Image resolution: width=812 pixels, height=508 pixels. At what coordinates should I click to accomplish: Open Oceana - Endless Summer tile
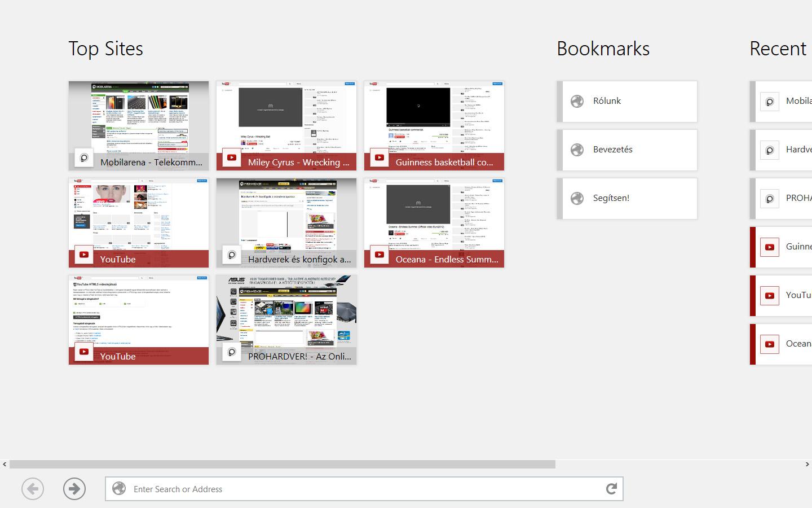434,223
